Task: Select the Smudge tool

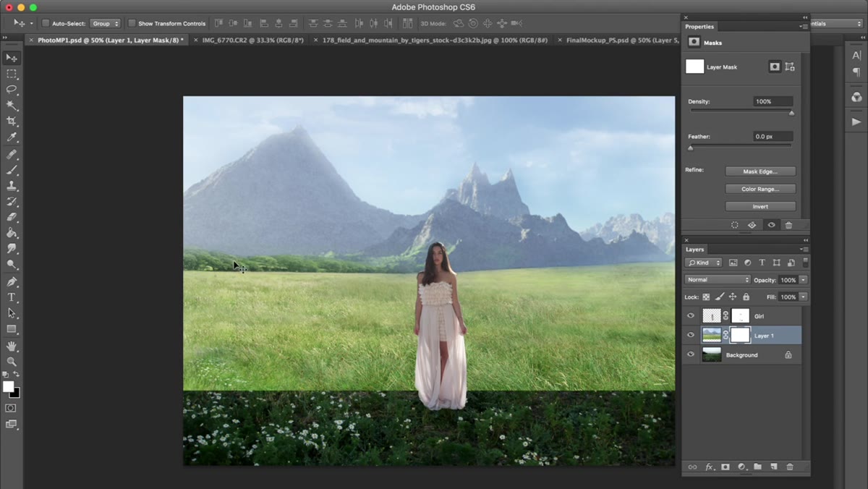Action: [12, 249]
